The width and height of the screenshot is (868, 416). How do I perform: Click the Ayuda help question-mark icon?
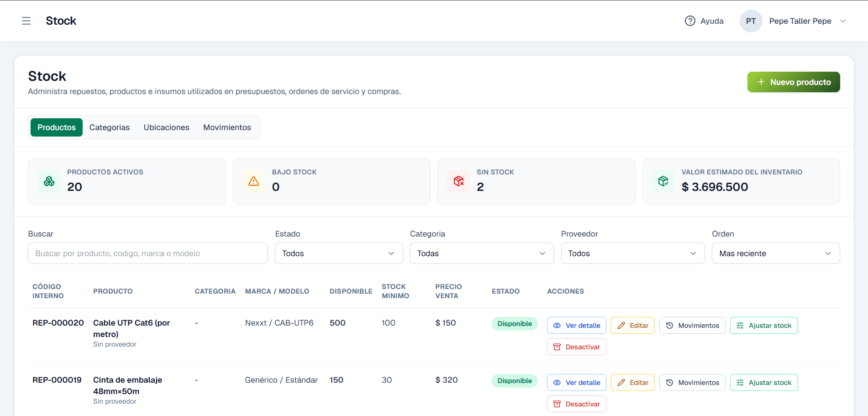690,21
